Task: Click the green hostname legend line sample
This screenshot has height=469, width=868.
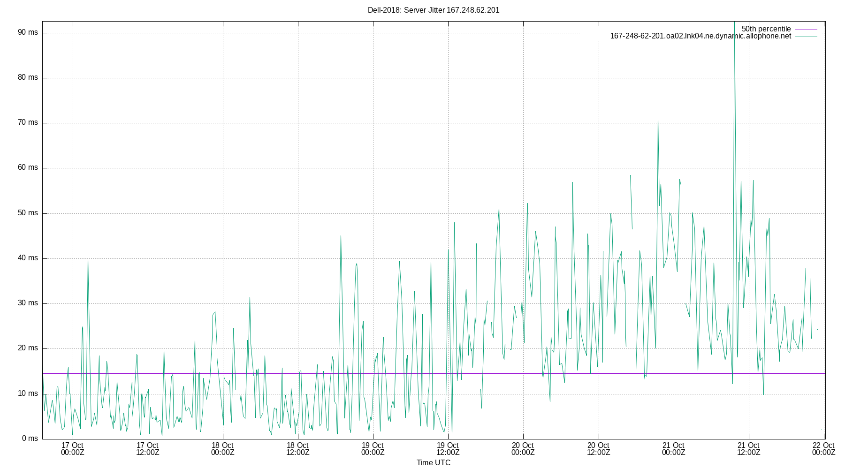Action: click(806, 36)
